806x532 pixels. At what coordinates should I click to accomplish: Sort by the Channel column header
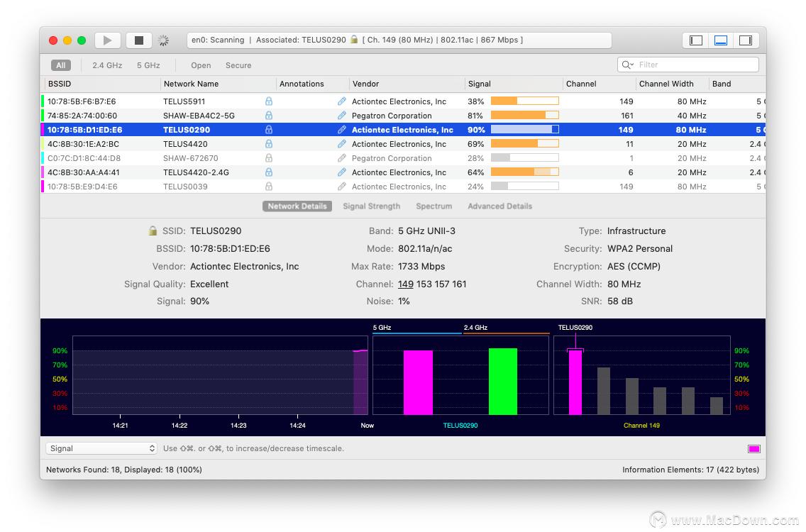(x=600, y=84)
